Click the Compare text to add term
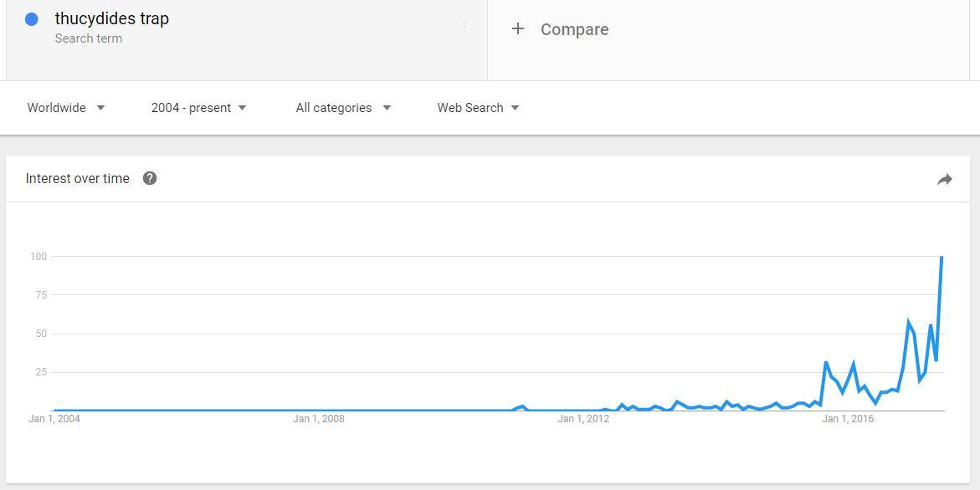980x490 pixels. point(574,29)
